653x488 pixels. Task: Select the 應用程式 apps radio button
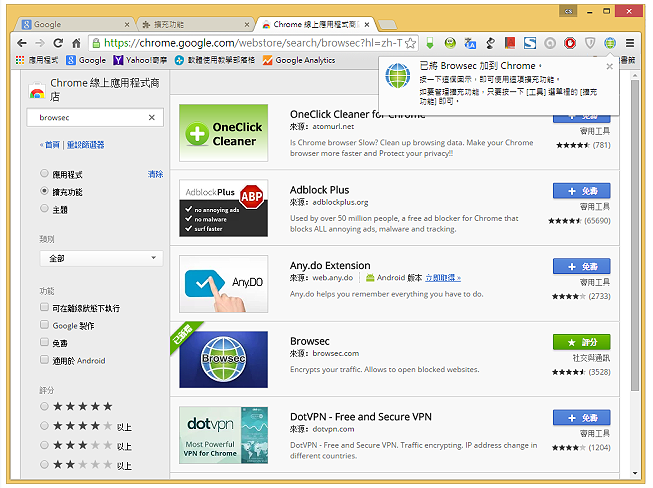point(44,173)
